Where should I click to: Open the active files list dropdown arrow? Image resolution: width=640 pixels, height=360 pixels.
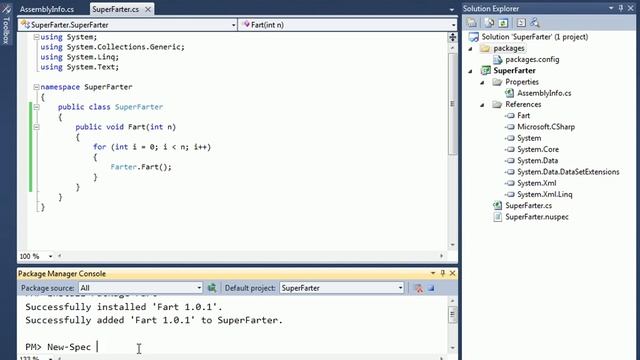tap(451, 9)
